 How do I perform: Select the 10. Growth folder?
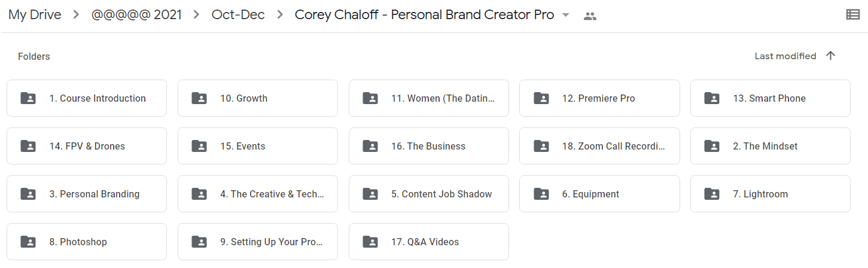[x=258, y=98]
